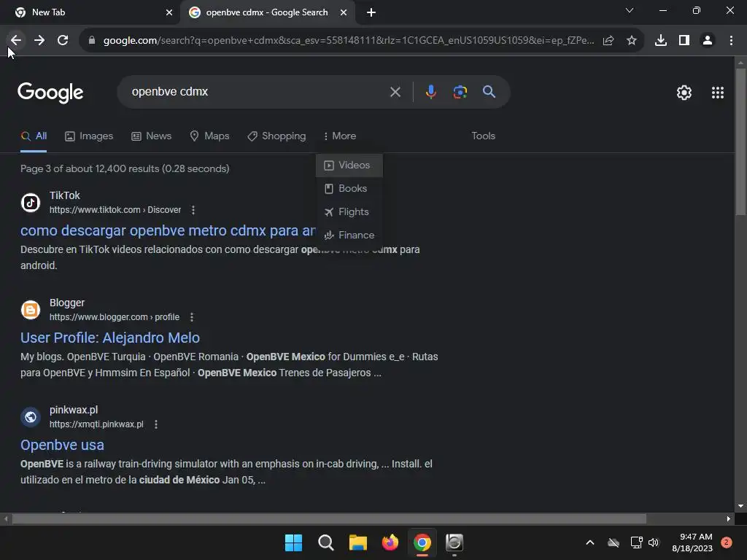This screenshot has height=560, width=747.
Task: Open tab search chevron in title bar
Action: [x=630, y=10]
